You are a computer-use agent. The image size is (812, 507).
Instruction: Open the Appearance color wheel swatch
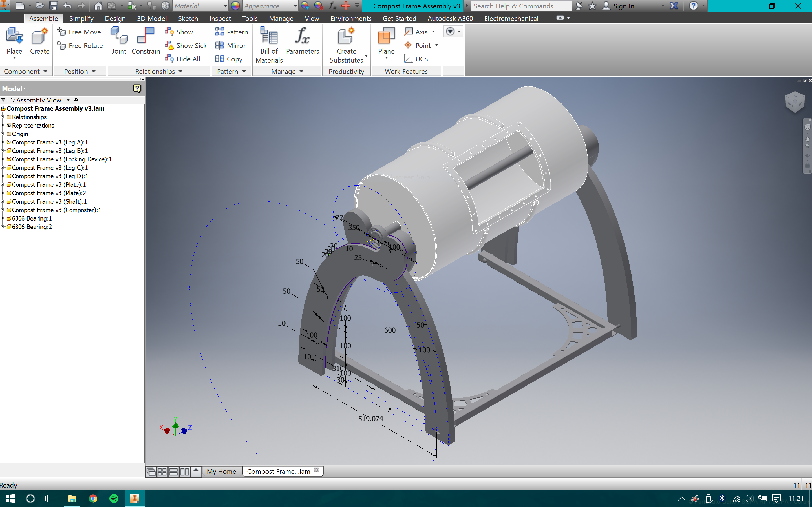235,6
